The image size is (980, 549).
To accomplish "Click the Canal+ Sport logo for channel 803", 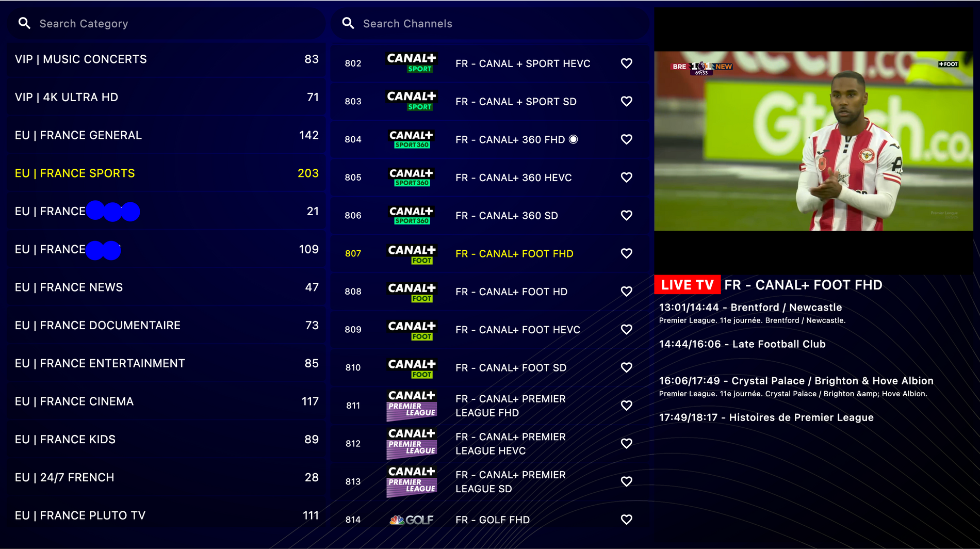I will pos(412,101).
